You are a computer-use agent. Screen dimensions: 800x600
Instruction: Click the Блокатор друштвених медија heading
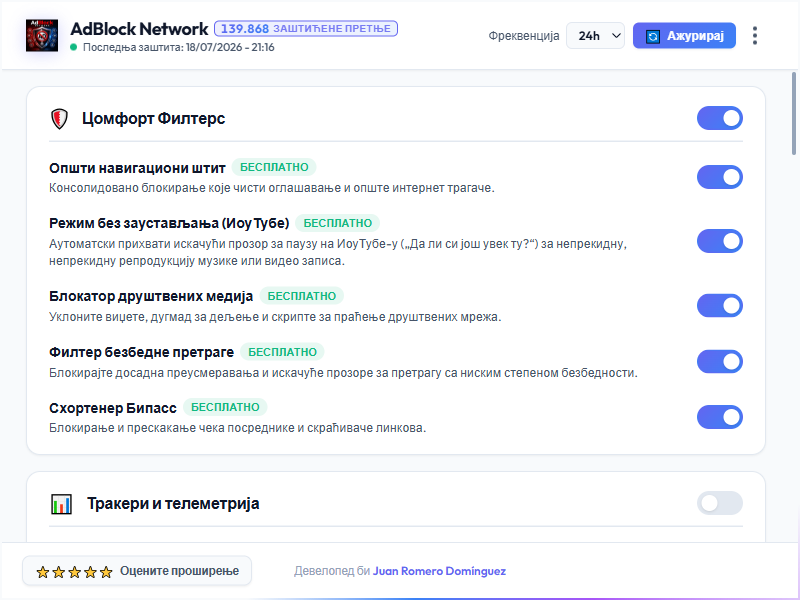pos(151,296)
